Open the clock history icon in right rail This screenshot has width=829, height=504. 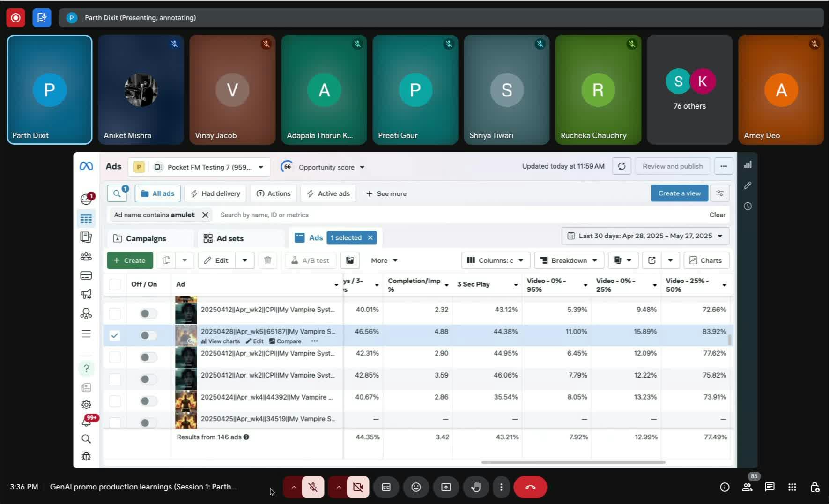(748, 206)
